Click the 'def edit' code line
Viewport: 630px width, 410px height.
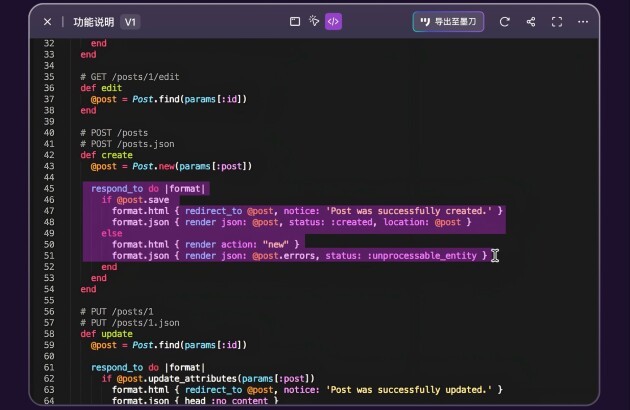[101, 88]
